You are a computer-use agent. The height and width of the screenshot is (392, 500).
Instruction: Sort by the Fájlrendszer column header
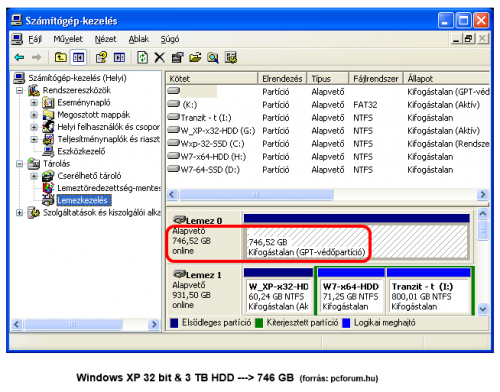pyautogui.click(x=376, y=79)
